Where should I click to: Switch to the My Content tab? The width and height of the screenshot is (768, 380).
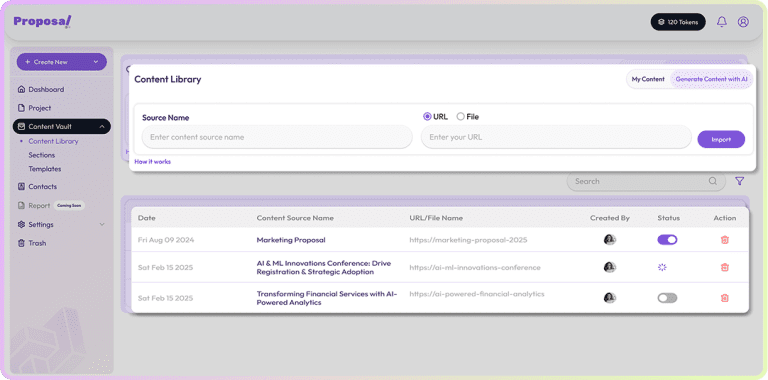648,79
